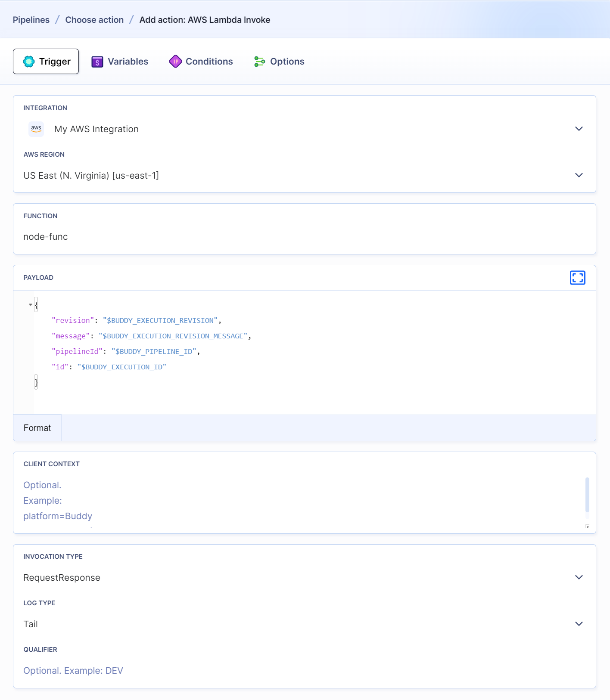Open the Conditions tab
The width and height of the screenshot is (610, 700).
(x=201, y=62)
